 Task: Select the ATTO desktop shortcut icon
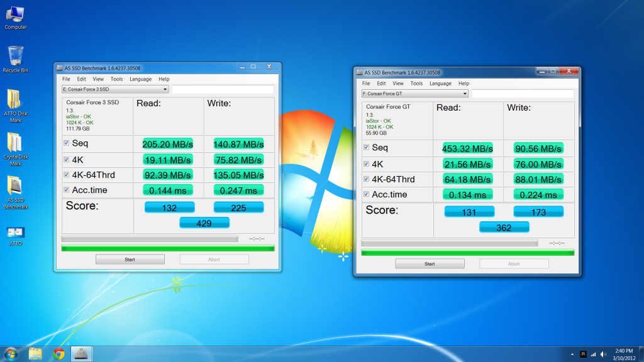pos(16,236)
